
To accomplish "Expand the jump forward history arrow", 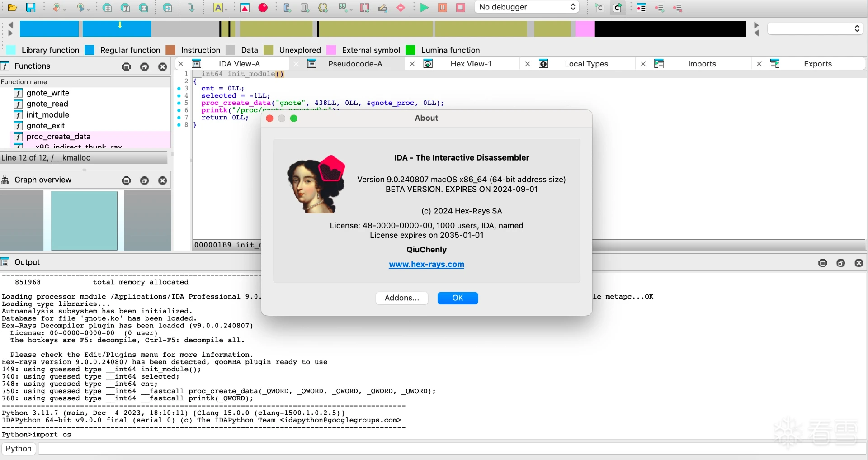I will tap(89, 9).
